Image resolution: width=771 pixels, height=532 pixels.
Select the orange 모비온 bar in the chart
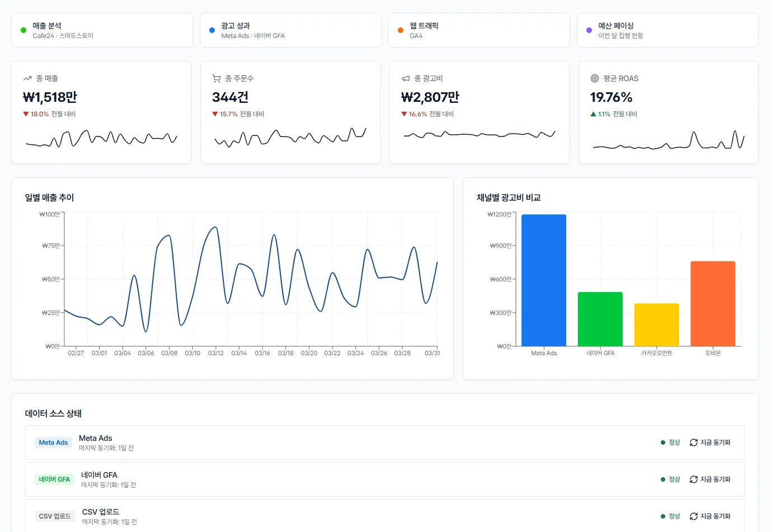pyautogui.click(x=713, y=304)
